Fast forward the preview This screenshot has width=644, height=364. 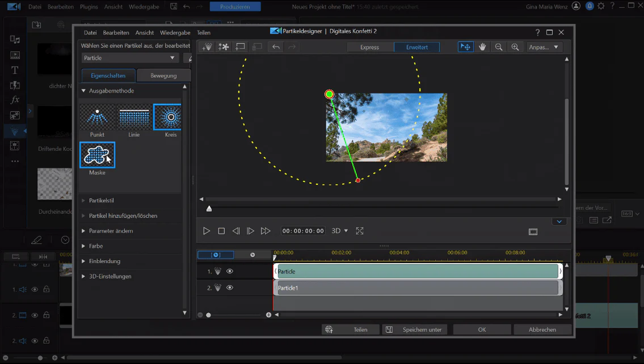(x=266, y=231)
